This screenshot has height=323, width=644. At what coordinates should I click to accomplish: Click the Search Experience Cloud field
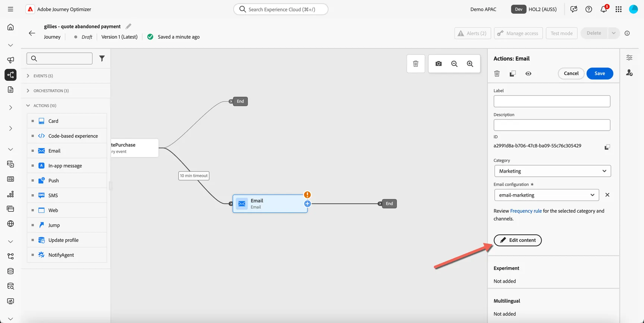(x=281, y=9)
